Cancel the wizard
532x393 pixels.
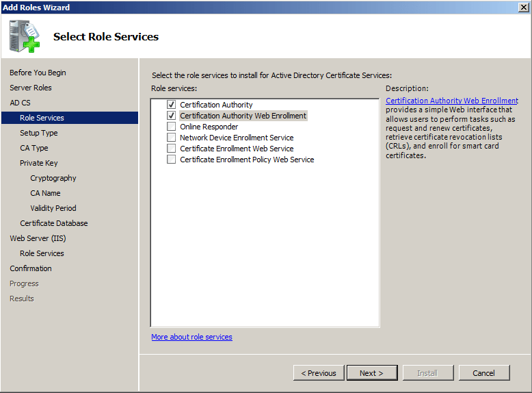[x=483, y=373]
